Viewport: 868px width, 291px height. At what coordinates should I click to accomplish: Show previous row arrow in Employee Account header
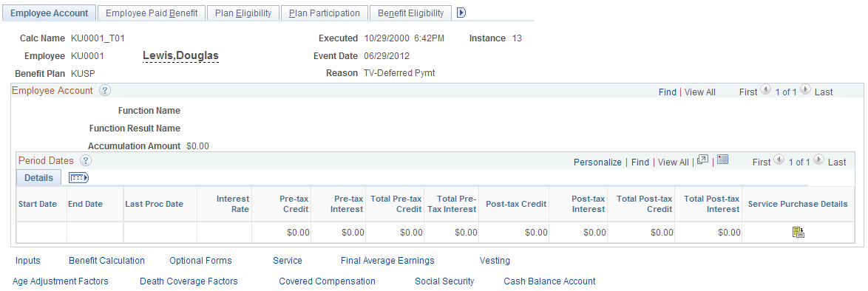[765, 91]
